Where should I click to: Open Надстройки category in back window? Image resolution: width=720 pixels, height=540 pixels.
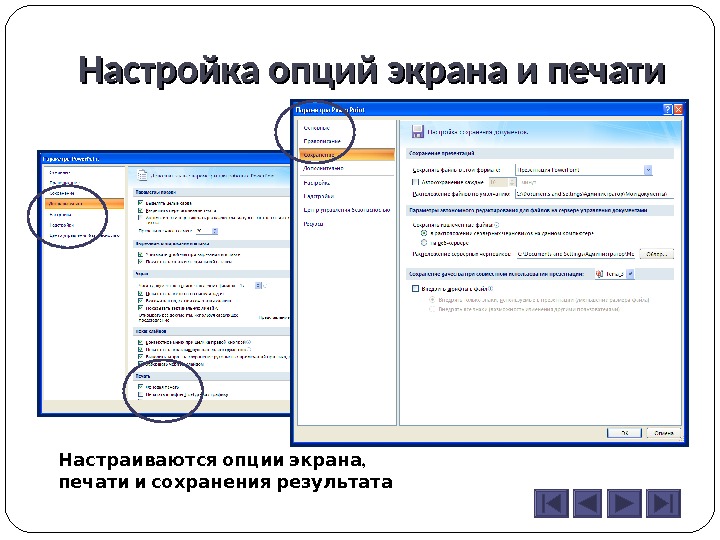pos(62,225)
